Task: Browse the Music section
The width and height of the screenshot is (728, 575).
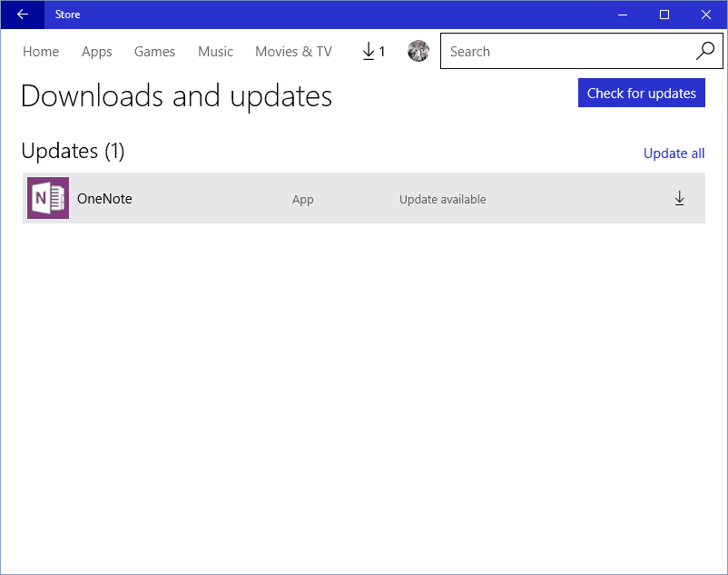Action: (215, 52)
